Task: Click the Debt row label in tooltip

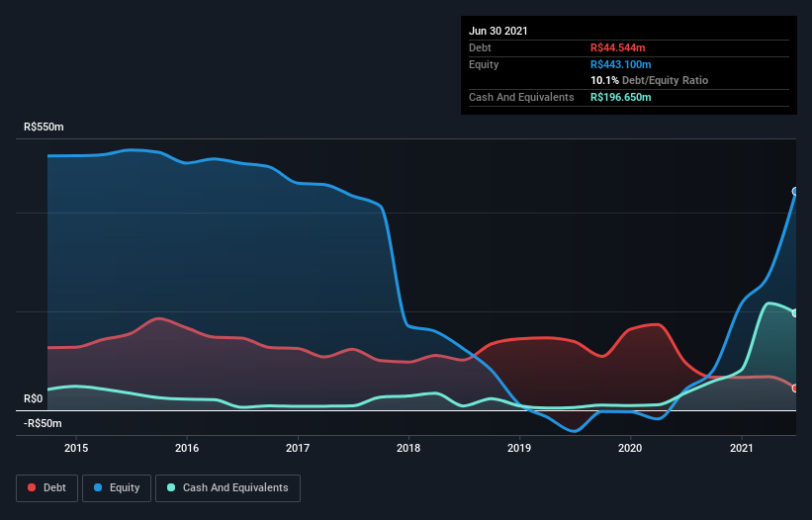Action: [480, 47]
